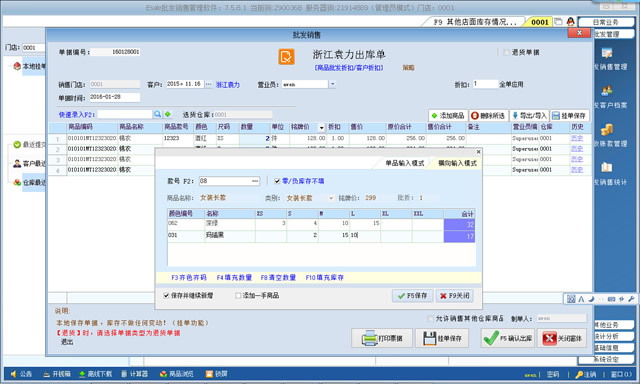Screen dimensions: 640x384
Task: Click the 款号 F2 input field
Action: pos(229,181)
